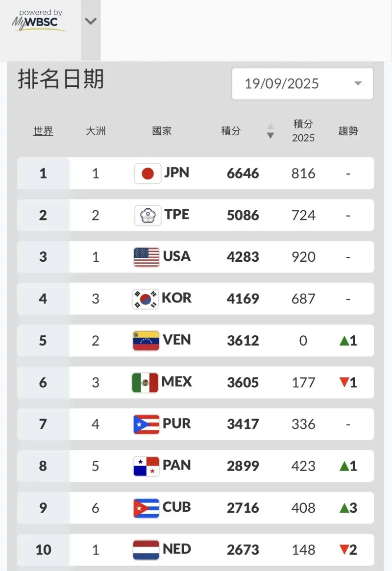Click the Chinese Taipei flag icon
This screenshot has width=392, height=571.
click(x=147, y=215)
